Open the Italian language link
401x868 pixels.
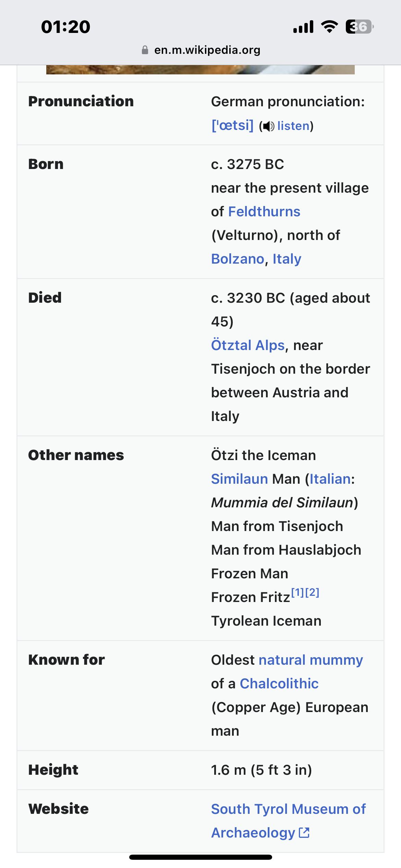[x=330, y=479]
